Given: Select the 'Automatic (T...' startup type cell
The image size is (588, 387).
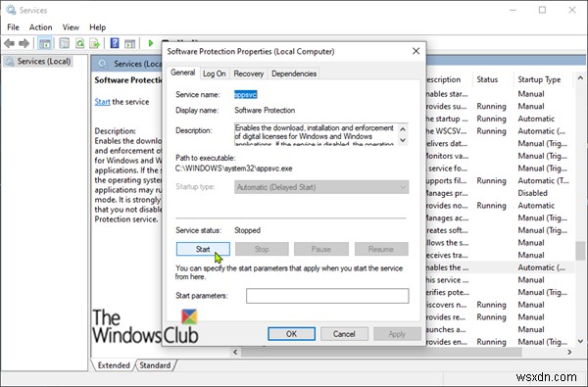Looking at the screenshot, I should [x=543, y=180].
